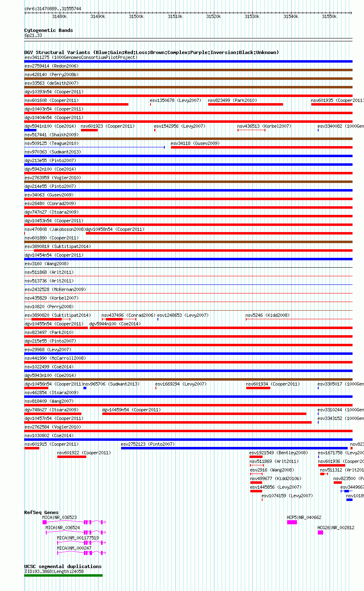Select the nsv436513 (Korbel2007) label
This screenshot has height=591, width=364.
[x=264, y=126]
